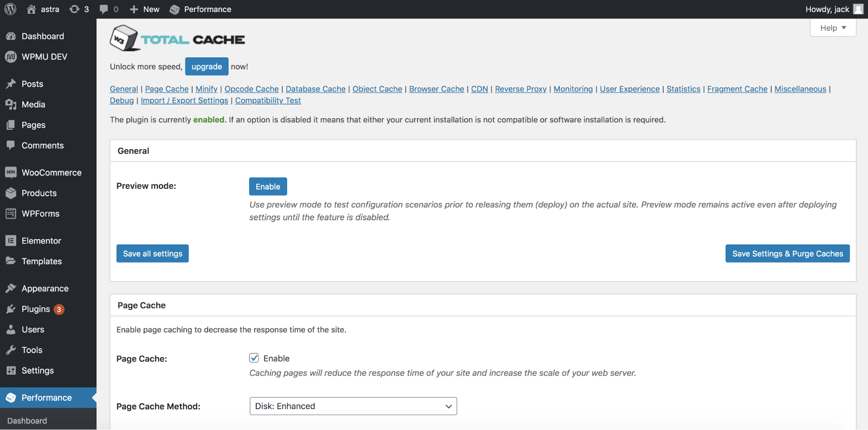868x430 pixels.
Task: Jump to Browser Cache link
Action: tap(436, 89)
